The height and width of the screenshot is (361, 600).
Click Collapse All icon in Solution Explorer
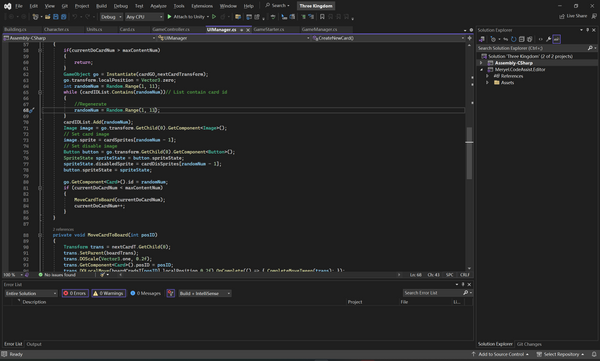click(522, 39)
